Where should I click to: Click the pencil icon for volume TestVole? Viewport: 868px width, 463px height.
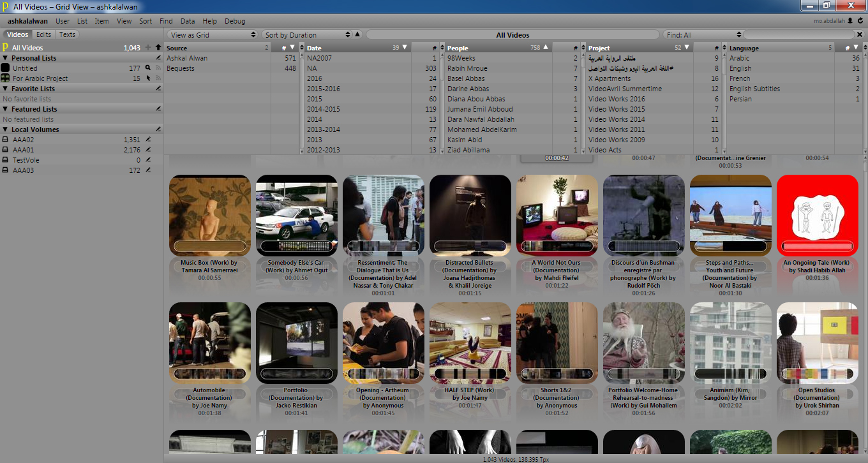pyautogui.click(x=148, y=160)
